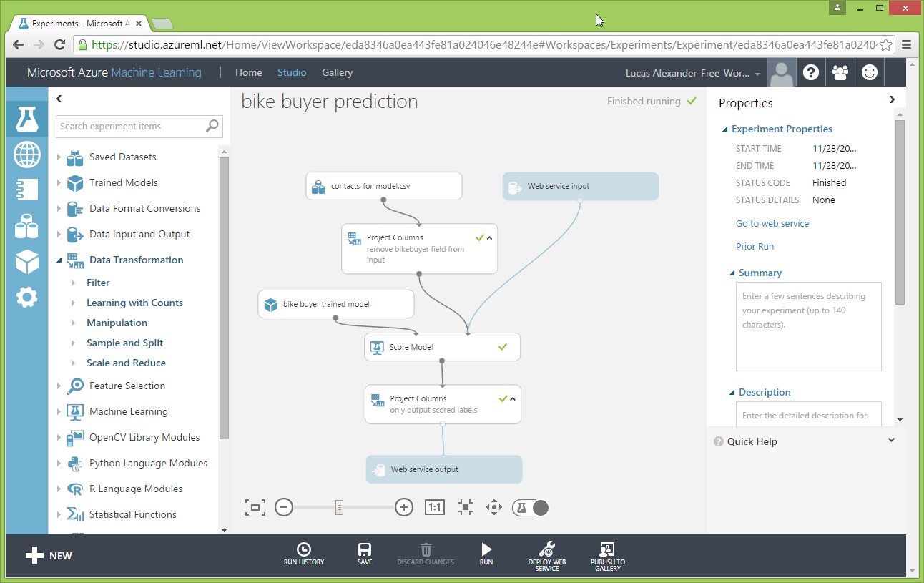This screenshot has width=924, height=583.
Task: Select the contacts-for-model.csv dataset node
Action: pos(384,186)
